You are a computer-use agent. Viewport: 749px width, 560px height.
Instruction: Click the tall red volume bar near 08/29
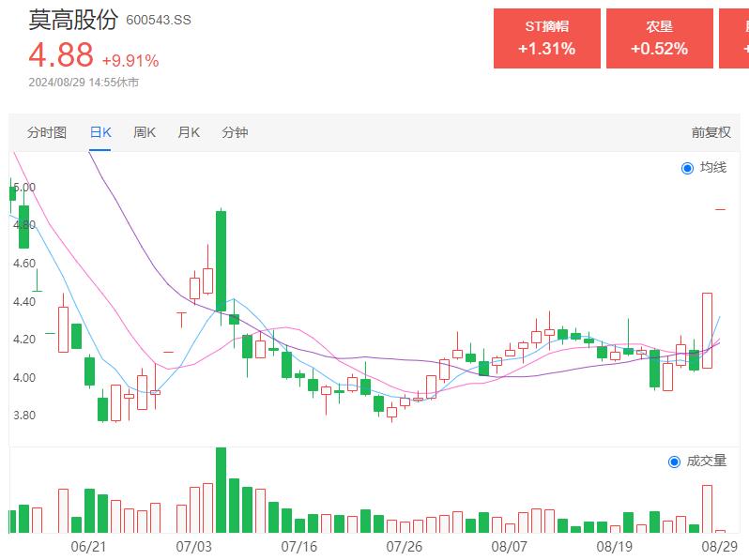[707, 508]
